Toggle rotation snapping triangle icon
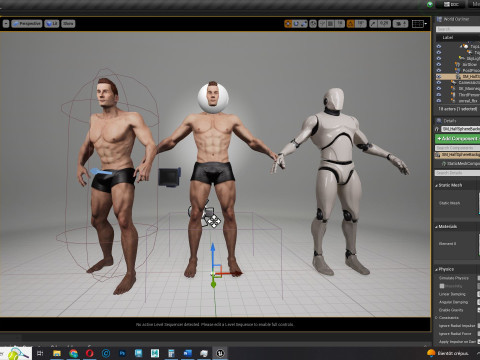 point(350,24)
